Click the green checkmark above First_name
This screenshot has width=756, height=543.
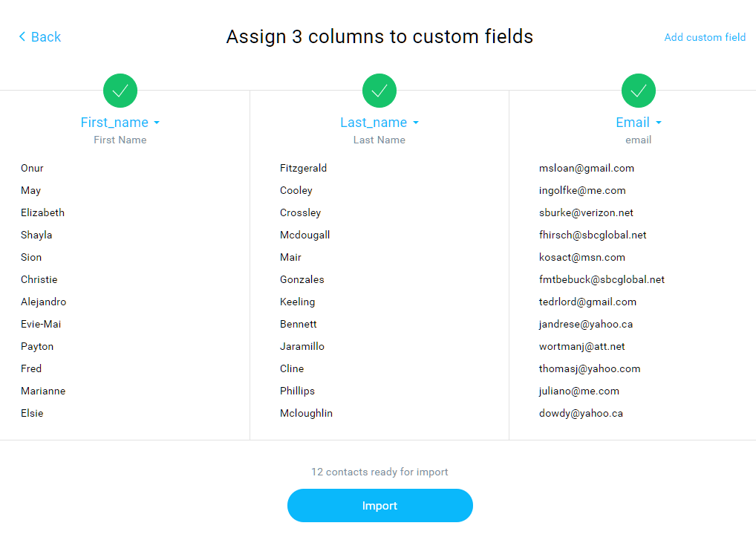pos(120,91)
